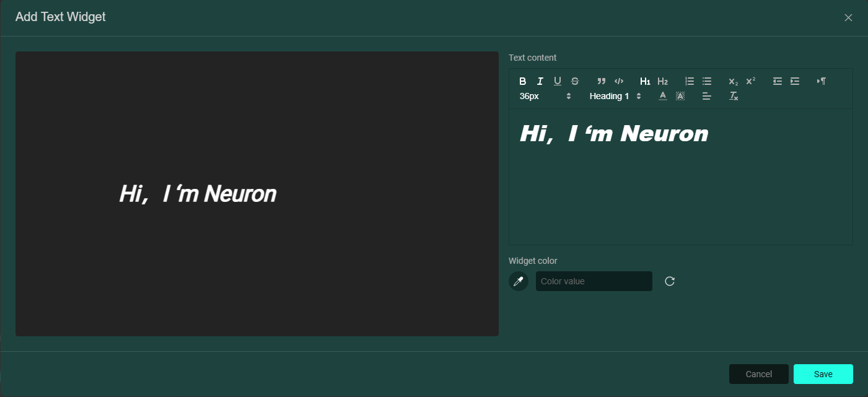This screenshot has width=868, height=397.
Task: Apply strikethrough to text
Action: 575,81
